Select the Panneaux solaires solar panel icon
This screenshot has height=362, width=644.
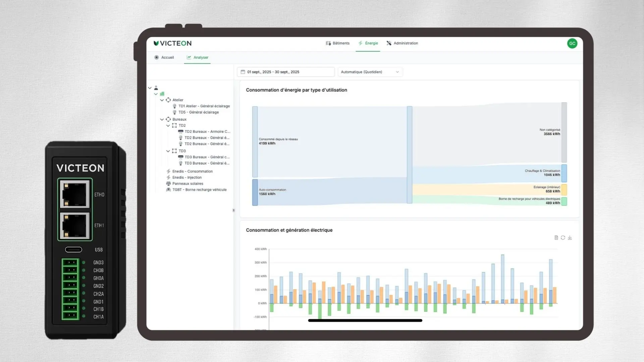click(168, 183)
